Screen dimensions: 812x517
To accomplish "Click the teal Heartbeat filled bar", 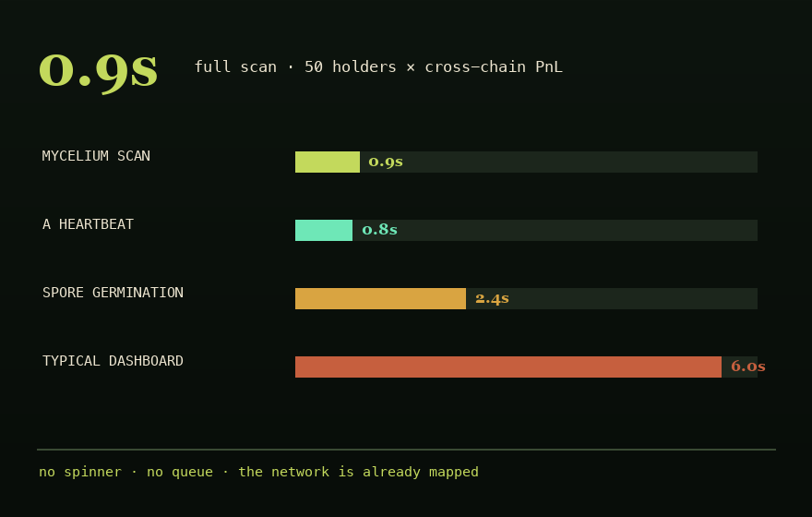I will (x=324, y=231).
